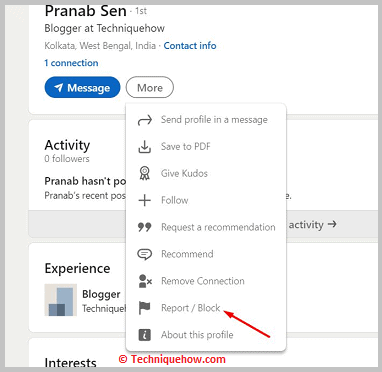The width and height of the screenshot is (382, 372).
Task: Click the download icon beside Save to PDF
Action: coord(145,147)
